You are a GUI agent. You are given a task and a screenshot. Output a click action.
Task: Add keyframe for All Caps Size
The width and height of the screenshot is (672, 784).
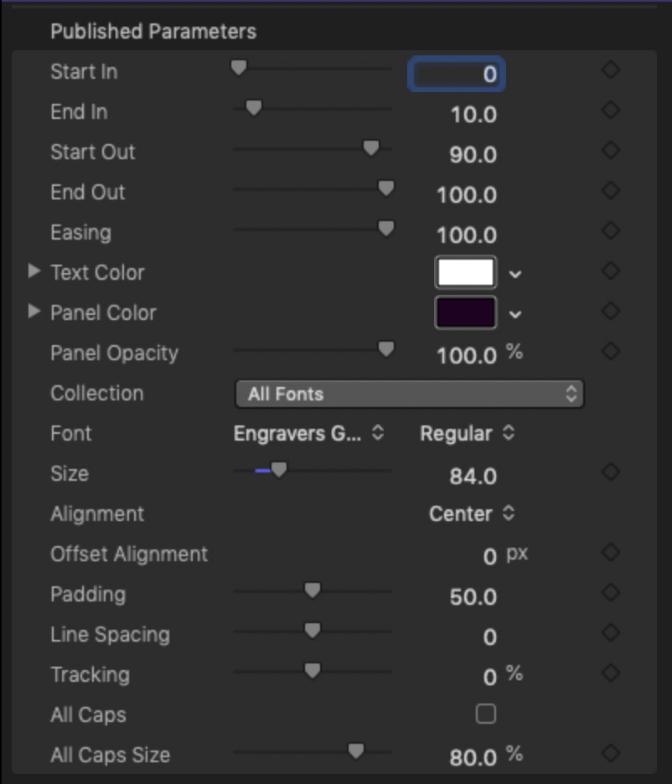pos(611,753)
